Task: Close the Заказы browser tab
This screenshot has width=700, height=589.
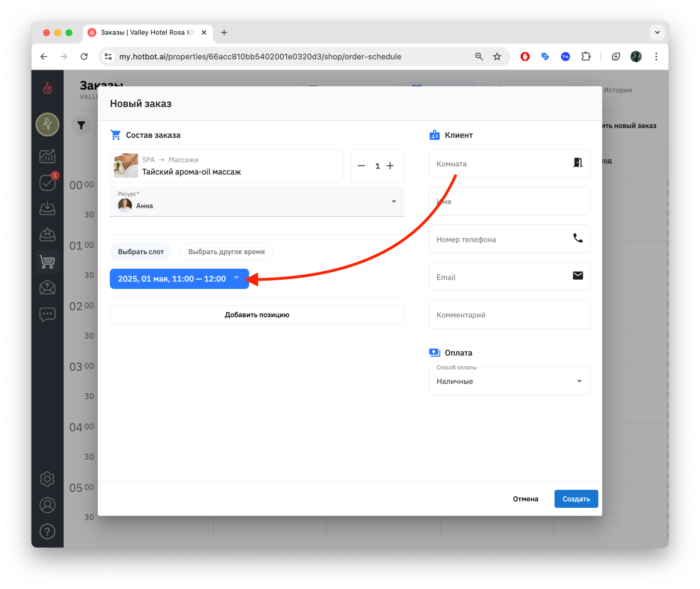Action: pos(204,33)
